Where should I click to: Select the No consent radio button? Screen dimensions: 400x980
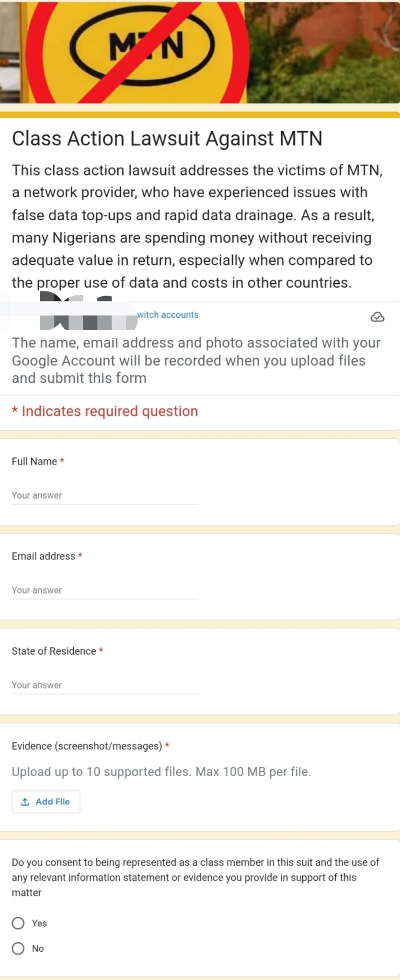tap(18, 948)
